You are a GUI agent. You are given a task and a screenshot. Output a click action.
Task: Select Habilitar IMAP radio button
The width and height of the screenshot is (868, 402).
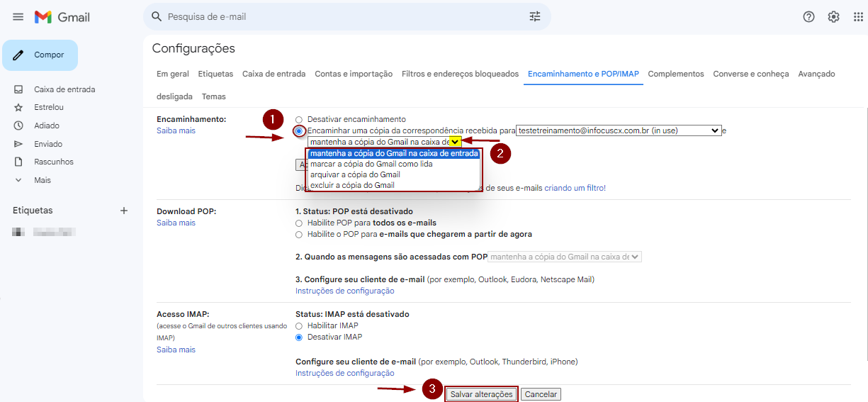(299, 326)
